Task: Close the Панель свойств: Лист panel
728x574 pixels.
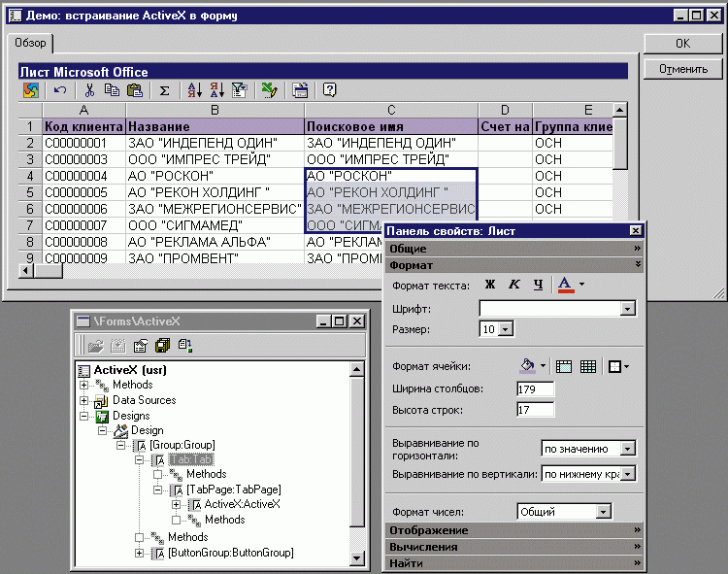Action: pyautogui.click(x=636, y=230)
